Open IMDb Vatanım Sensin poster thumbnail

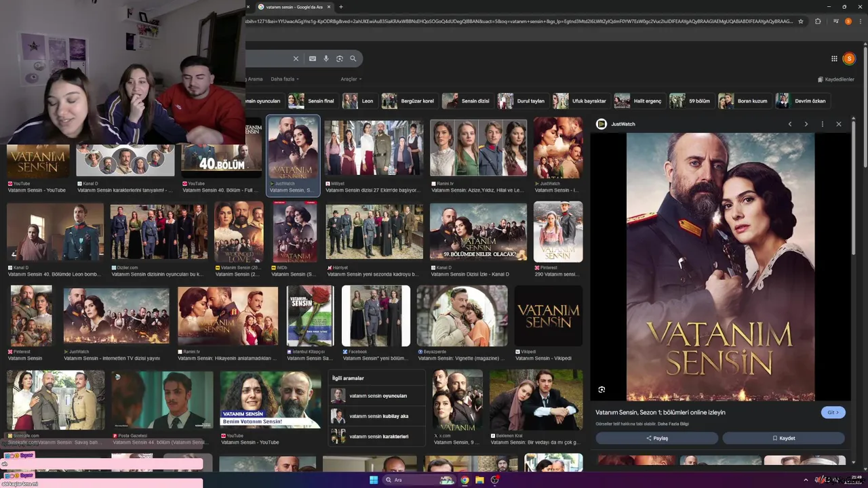point(295,232)
